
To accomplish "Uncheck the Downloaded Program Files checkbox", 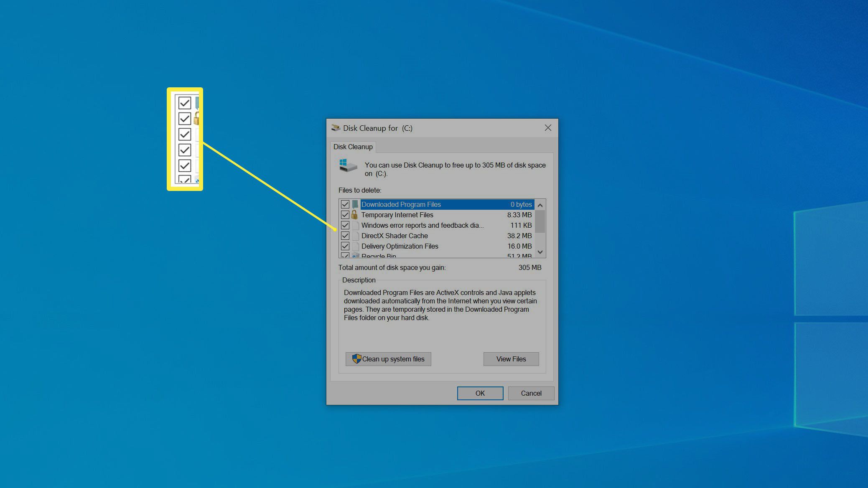I will point(345,204).
